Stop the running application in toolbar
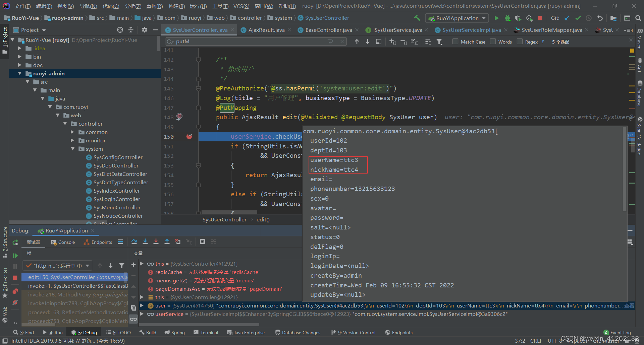 pyautogui.click(x=540, y=18)
